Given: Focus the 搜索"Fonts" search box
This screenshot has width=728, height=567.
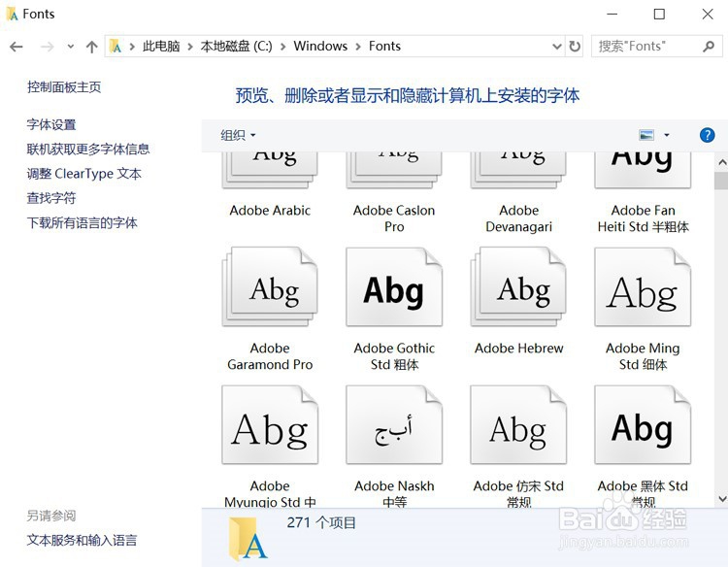Looking at the screenshot, I should coord(656,46).
